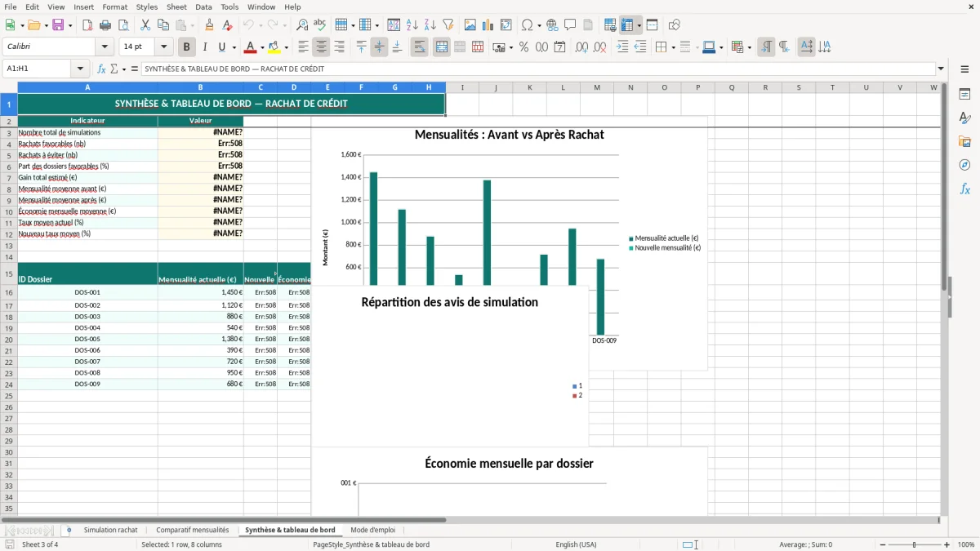Save the document with the Save icon
Screen dimensions: 980x551
point(58,25)
